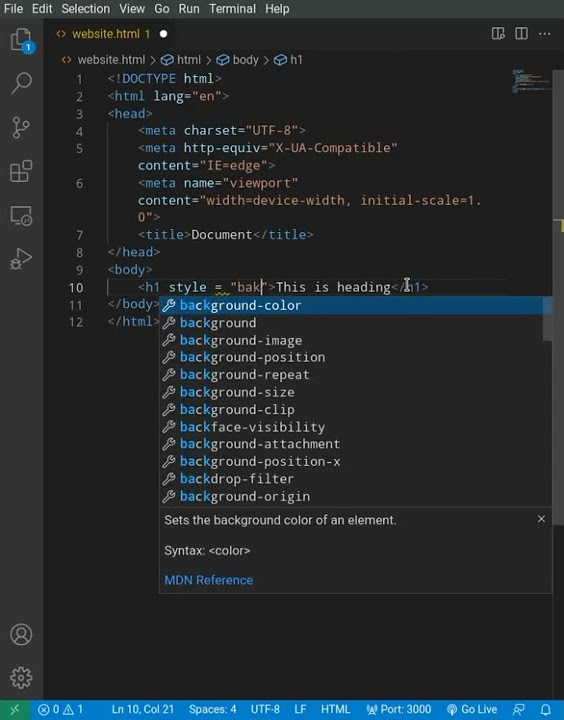
Task: Open the Go menu
Action: coord(162,9)
